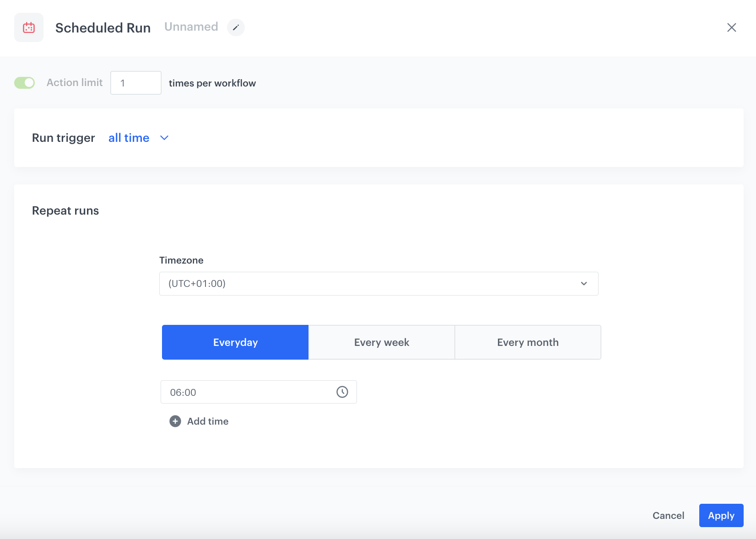Select the Everyday schedule tab

pyautogui.click(x=235, y=342)
